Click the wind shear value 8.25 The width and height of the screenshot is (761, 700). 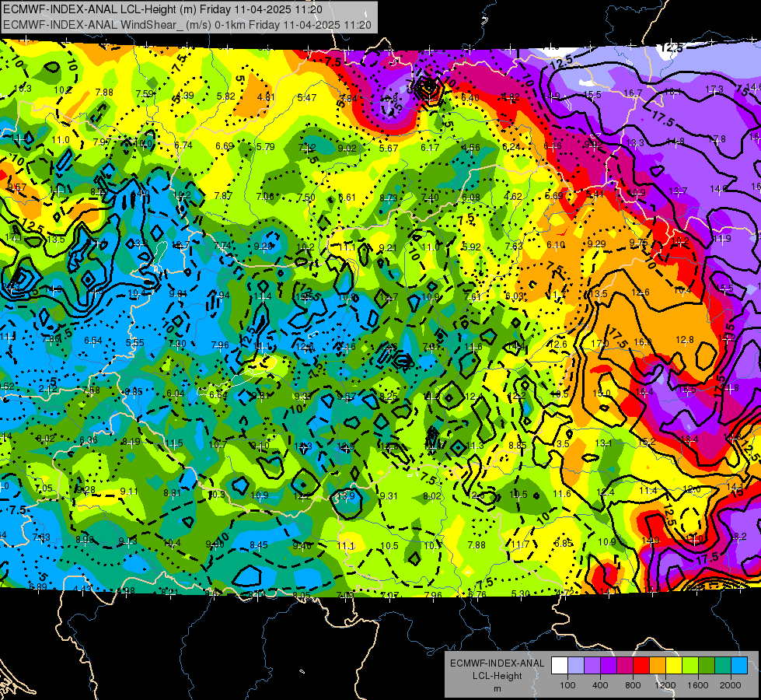(x=389, y=396)
